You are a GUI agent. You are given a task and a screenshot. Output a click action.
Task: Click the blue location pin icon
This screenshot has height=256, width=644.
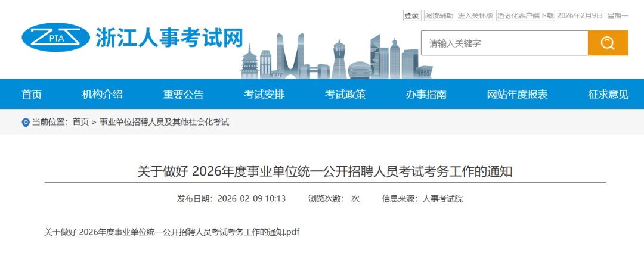point(26,122)
